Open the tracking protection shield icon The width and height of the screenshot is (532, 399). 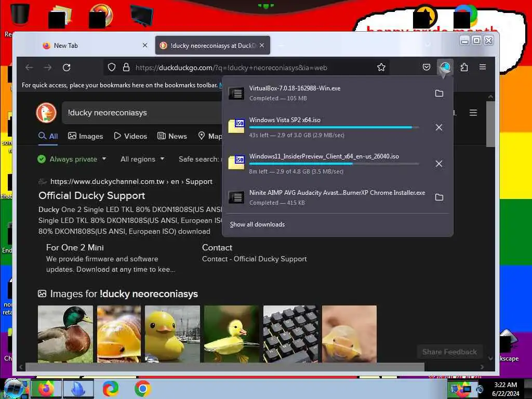point(112,67)
